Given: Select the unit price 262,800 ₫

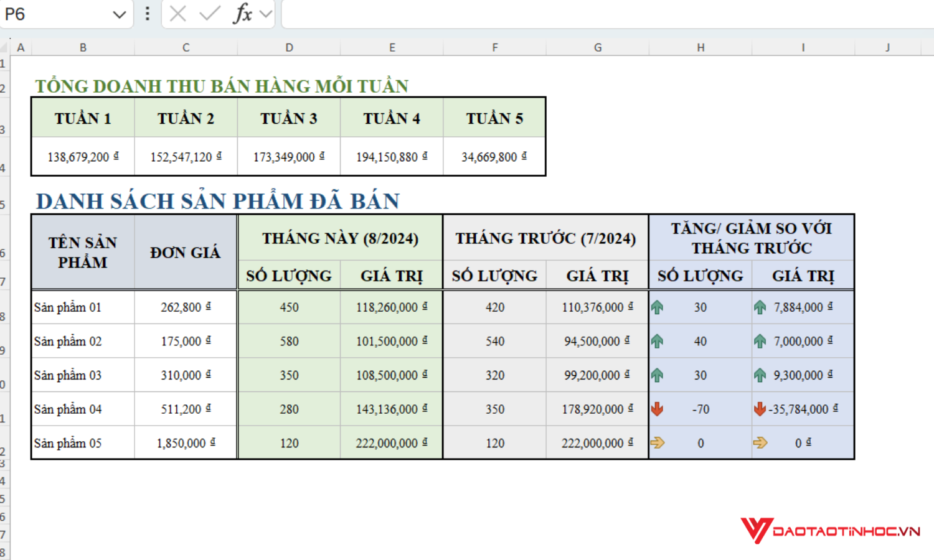Looking at the screenshot, I should pos(186,307).
